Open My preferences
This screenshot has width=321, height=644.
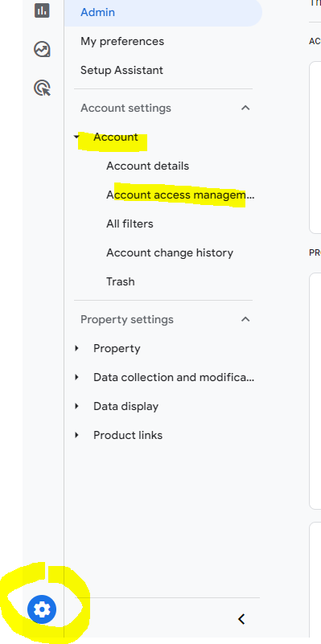coord(122,41)
